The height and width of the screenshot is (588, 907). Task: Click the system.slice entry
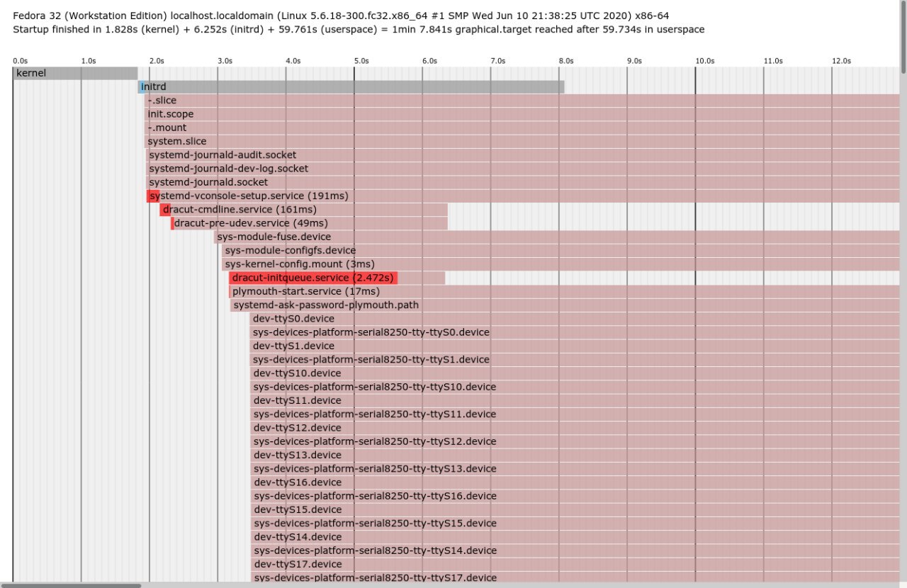pyautogui.click(x=522, y=141)
